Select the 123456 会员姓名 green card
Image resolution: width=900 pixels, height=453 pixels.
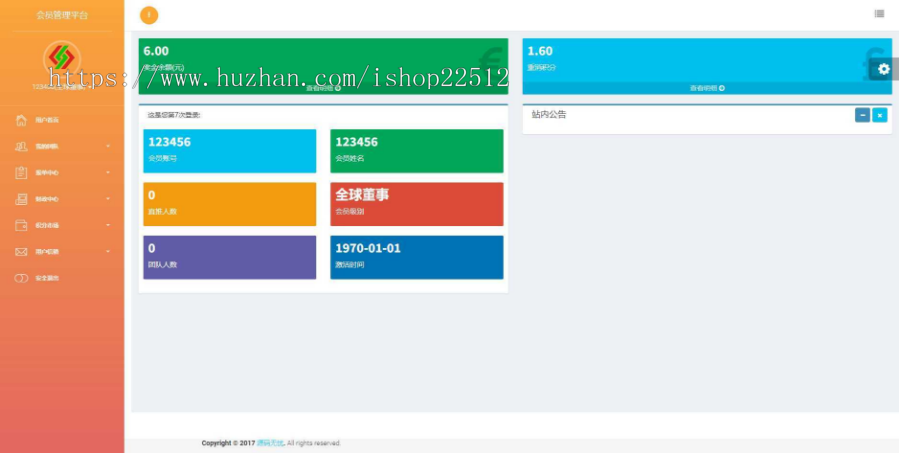417,151
